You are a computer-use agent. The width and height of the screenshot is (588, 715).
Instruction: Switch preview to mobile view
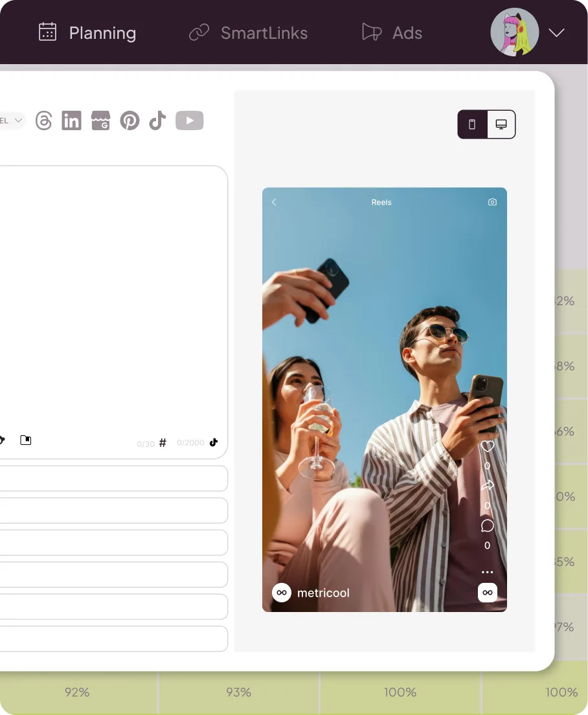point(472,124)
